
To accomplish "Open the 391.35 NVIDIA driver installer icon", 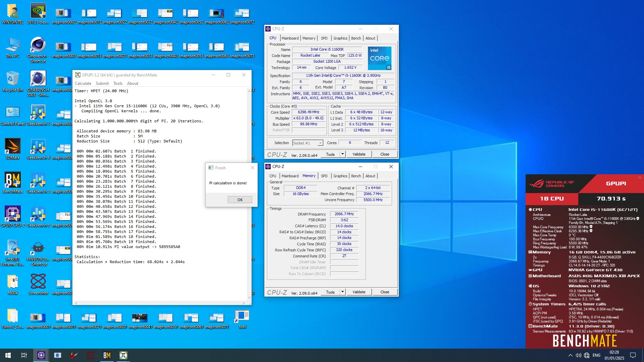I will pyautogui.click(x=38, y=14).
